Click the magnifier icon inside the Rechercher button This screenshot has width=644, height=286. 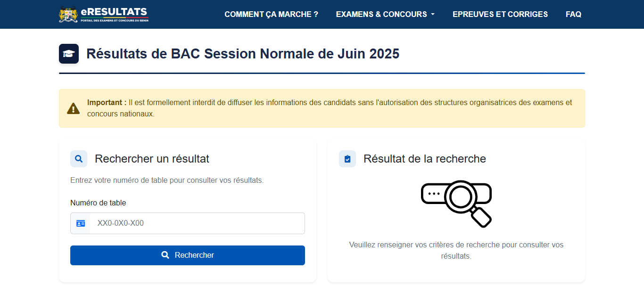click(165, 255)
